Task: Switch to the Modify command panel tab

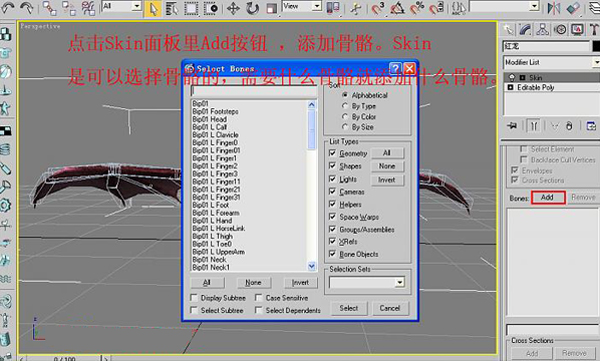Action: coord(525,30)
